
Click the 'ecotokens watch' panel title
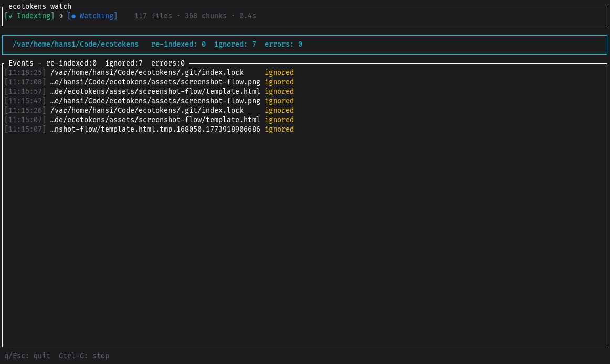(x=40, y=7)
